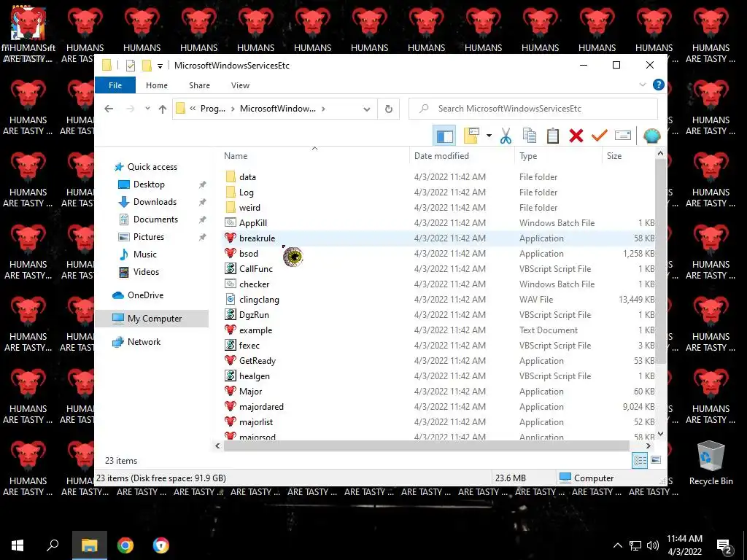
Task: Select Music in navigation pane
Action: (145, 254)
